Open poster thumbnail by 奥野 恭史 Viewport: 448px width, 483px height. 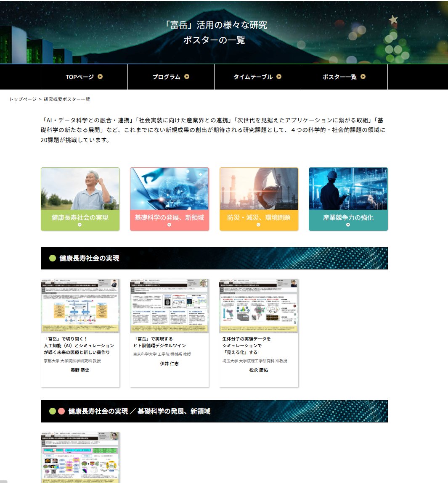coord(80,306)
